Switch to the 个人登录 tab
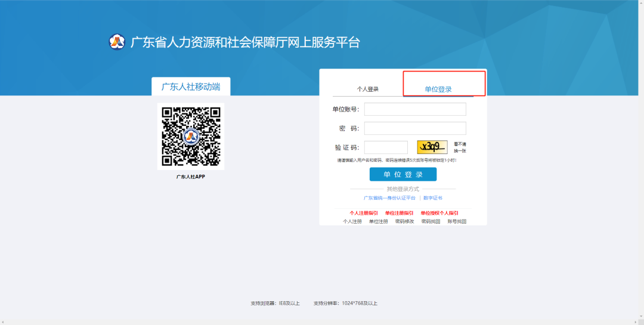Screen dimensions: 644x325 pos(368,89)
